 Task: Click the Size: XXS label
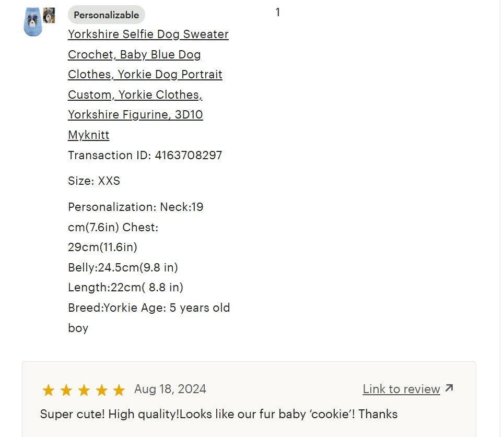(x=94, y=181)
